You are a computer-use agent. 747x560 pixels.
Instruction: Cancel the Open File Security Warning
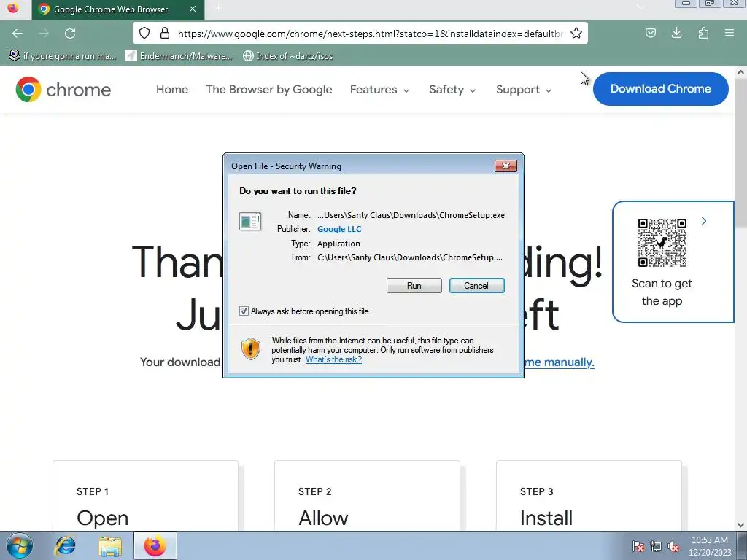tap(476, 286)
